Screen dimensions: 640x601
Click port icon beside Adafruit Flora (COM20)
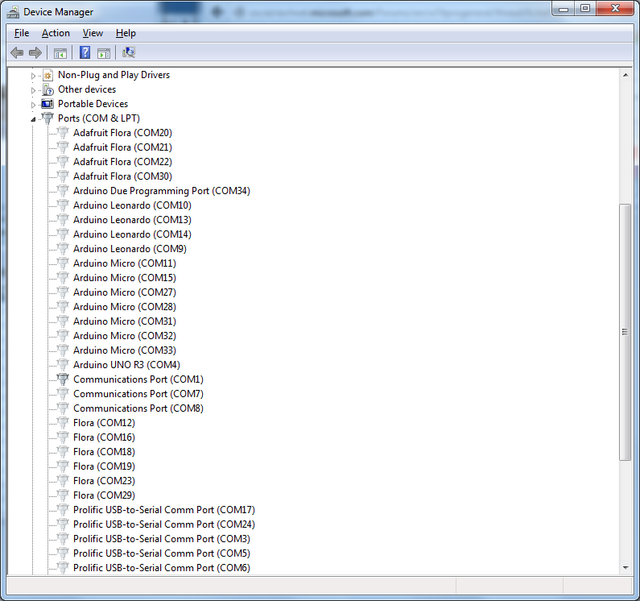tap(63, 133)
